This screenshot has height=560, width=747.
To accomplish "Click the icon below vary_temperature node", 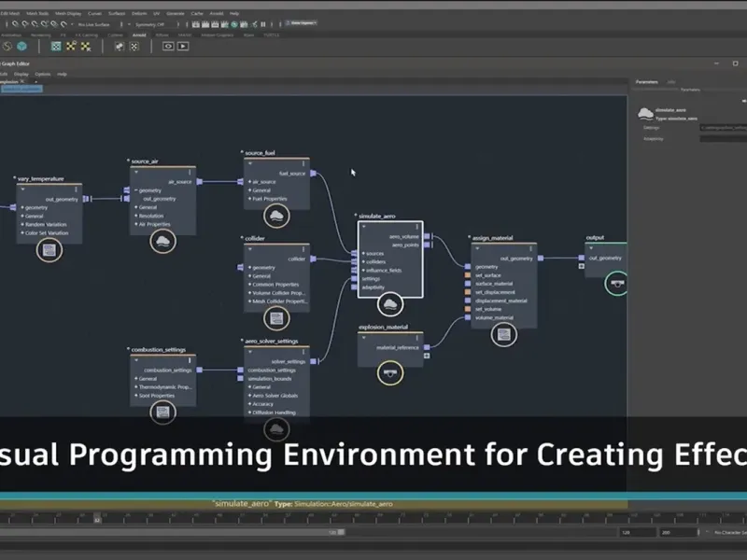I will tap(49, 249).
